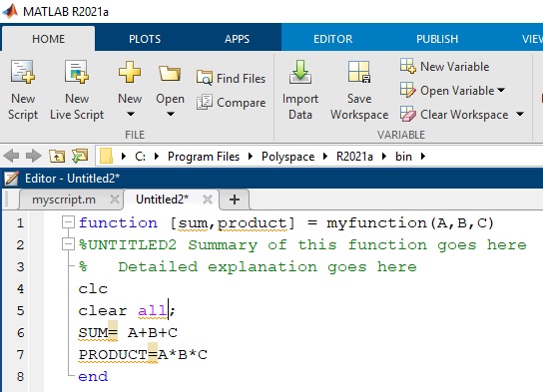Click line number 1 in the gutter
The height and width of the screenshot is (392, 543).
(x=20, y=222)
